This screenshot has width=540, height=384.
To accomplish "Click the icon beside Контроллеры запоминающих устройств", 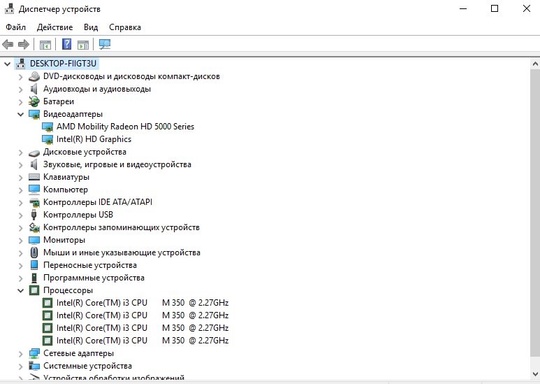I will coord(34,227).
